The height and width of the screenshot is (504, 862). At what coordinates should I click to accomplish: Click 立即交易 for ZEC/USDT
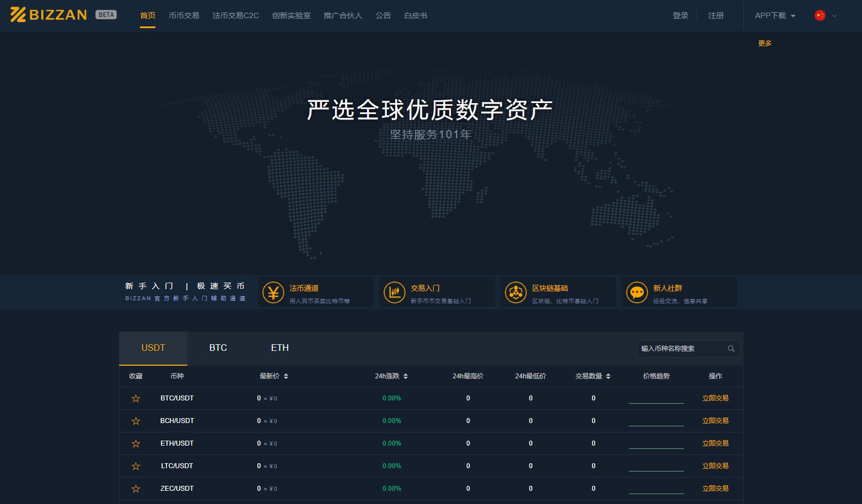715,489
